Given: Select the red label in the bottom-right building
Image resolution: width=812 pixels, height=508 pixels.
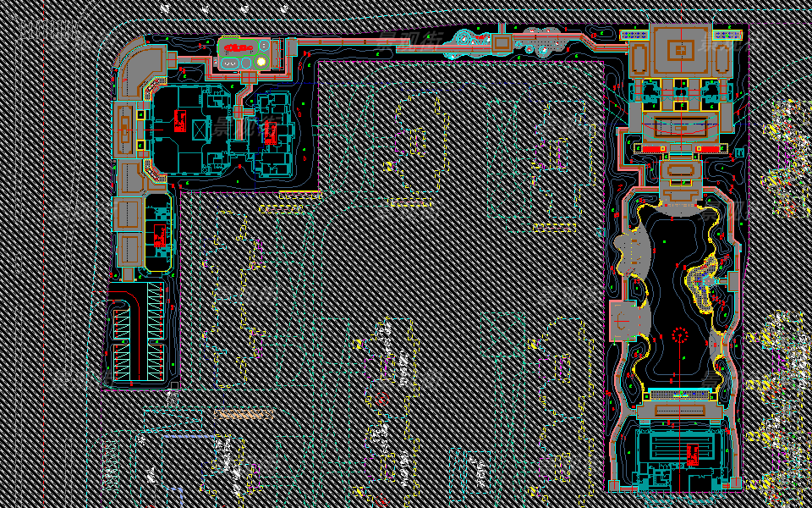Looking at the screenshot, I should tap(691, 454).
